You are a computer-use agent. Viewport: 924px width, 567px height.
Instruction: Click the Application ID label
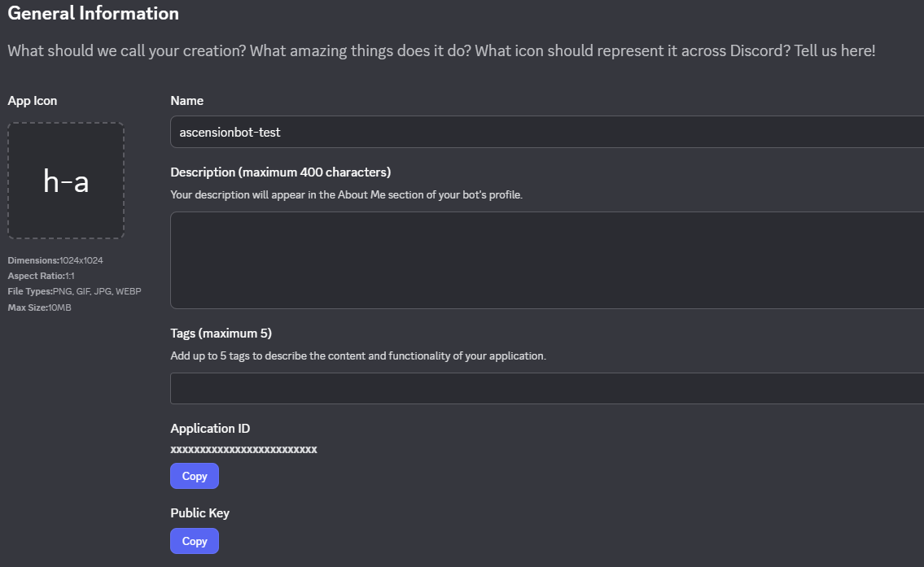tap(210, 429)
